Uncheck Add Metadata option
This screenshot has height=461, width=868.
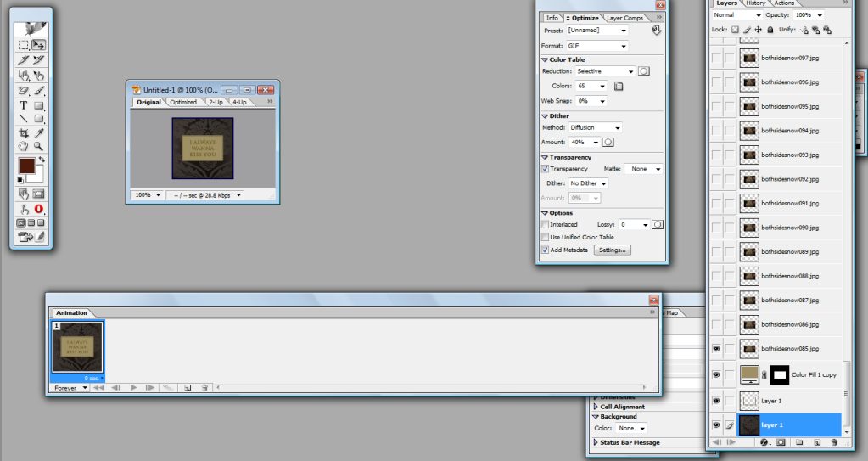coord(545,250)
